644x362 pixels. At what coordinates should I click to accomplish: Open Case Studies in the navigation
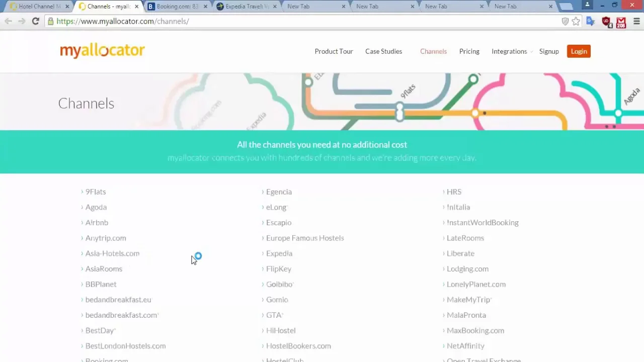click(x=383, y=51)
